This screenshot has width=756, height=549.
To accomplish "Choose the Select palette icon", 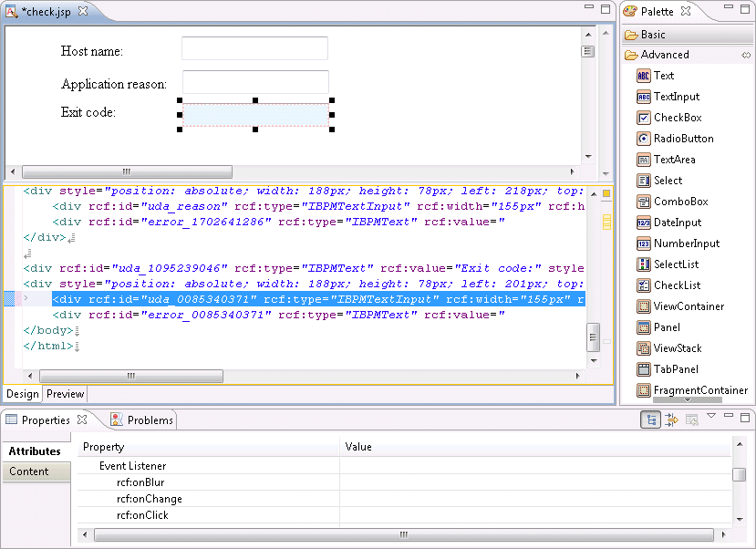I will [643, 181].
